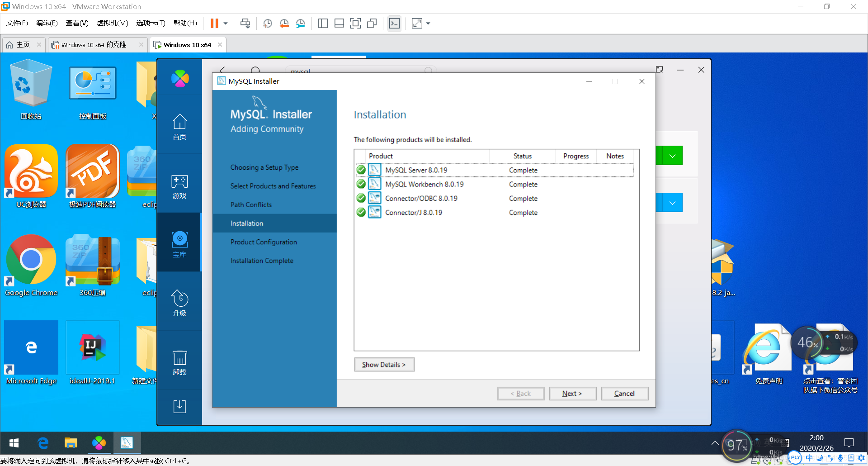Screen dimensions: 868x466
Task: Click the download manager icon in software manager sidebar
Action: (179, 406)
